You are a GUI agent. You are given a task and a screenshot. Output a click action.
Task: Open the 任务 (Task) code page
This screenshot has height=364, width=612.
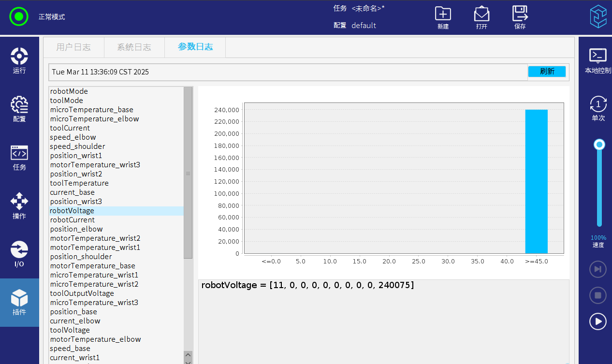19,157
